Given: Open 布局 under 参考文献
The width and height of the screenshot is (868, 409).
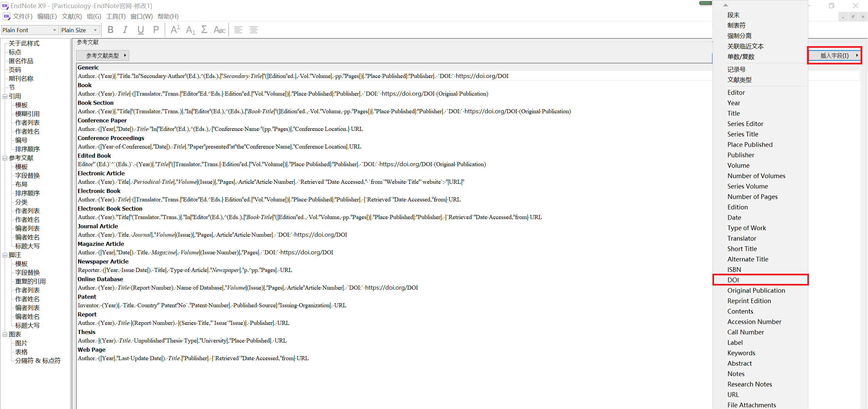Looking at the screenshot, I should [x=21, y=184].
